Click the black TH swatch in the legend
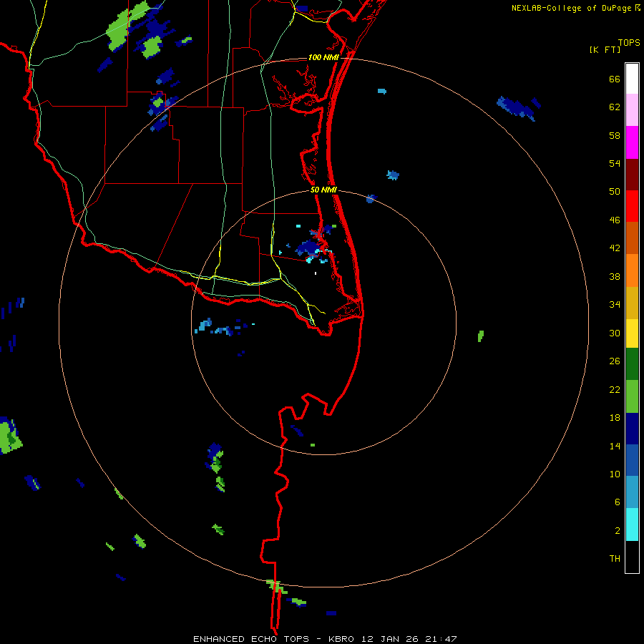Screen dimensions: 644x644 click(x=632, y=557)
